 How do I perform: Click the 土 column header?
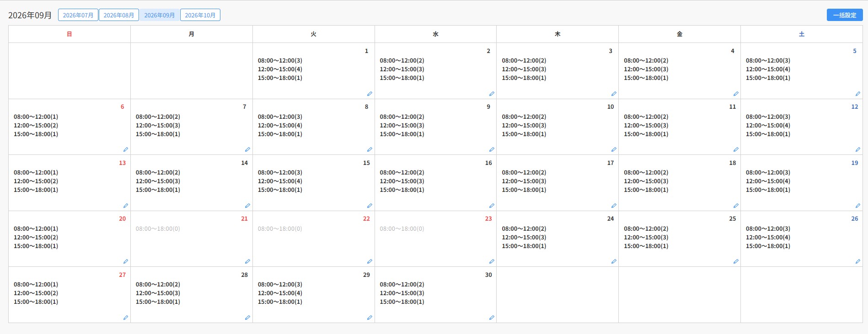pos(802,34)
